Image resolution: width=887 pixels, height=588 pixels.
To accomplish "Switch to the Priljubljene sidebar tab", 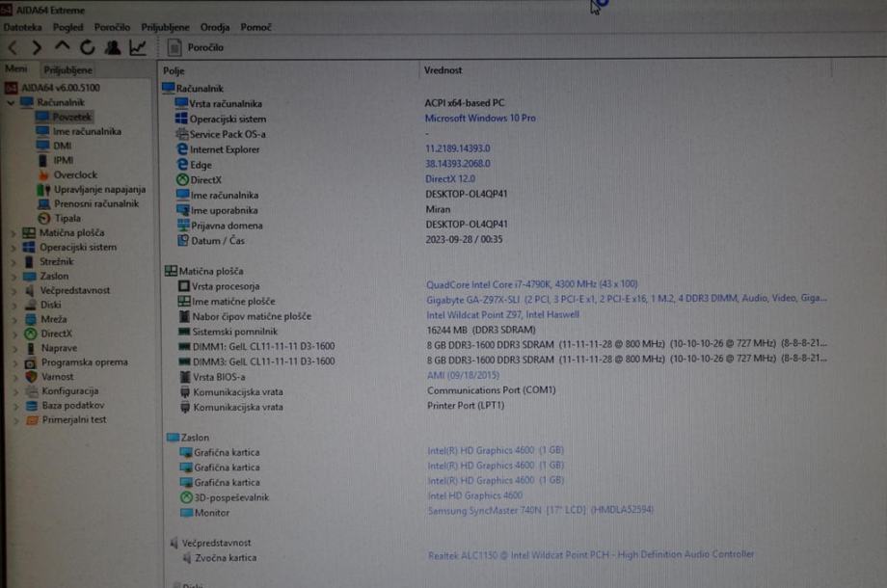I will [67, 70].
